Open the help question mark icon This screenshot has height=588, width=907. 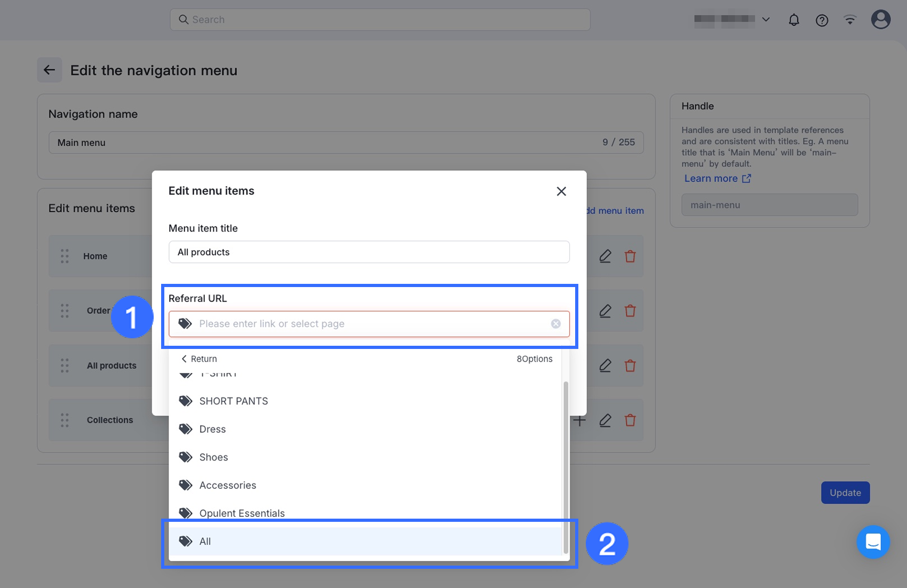click(822, 20)
